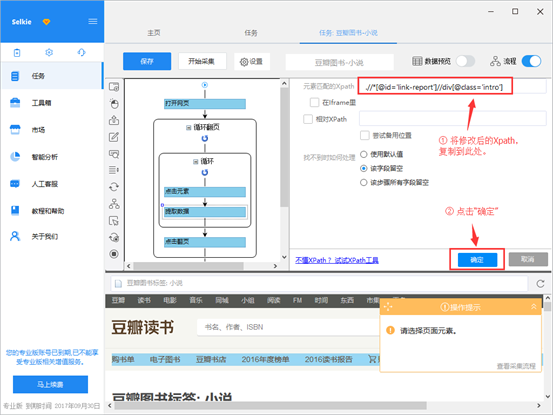This screenshot has height=415, width=553.
Task: Click the blue 确定 button
Action: [477, 260]
